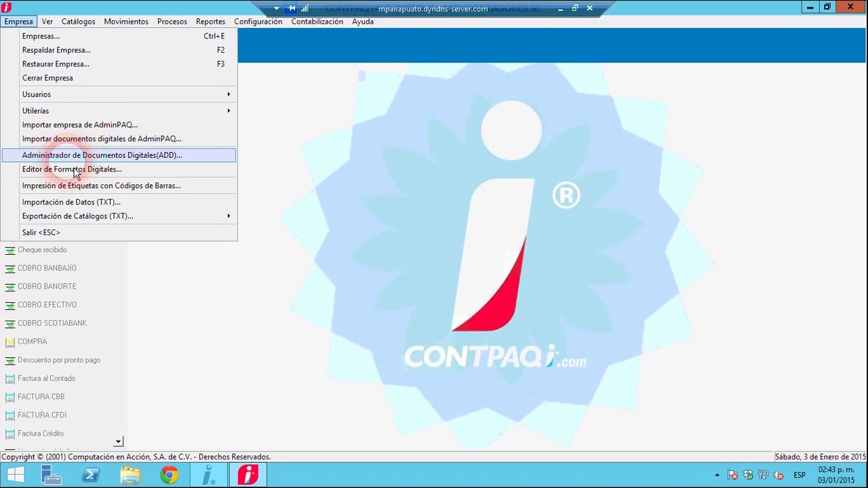
Task: Expand the Usuarios submenu
Action: pos(119,94)
